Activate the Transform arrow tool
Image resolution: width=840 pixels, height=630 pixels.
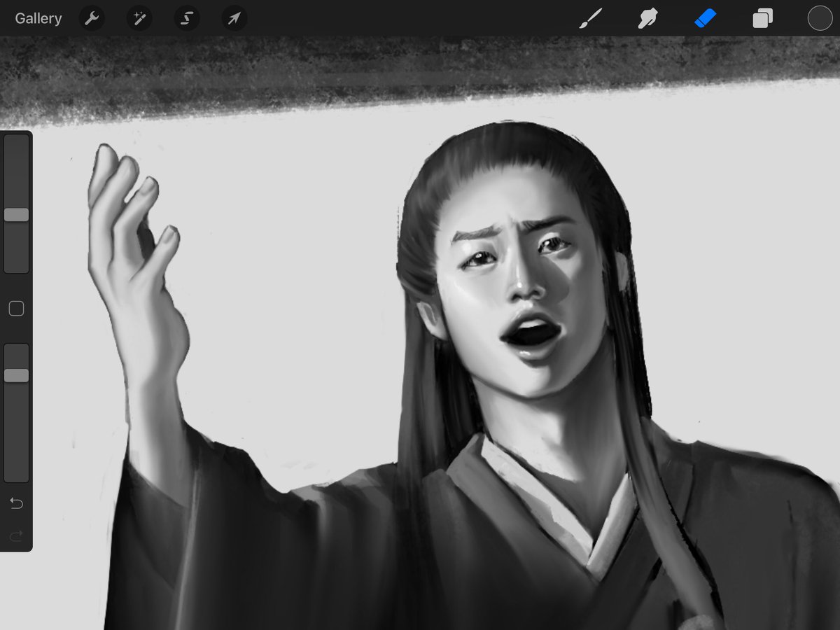(234, 18)
